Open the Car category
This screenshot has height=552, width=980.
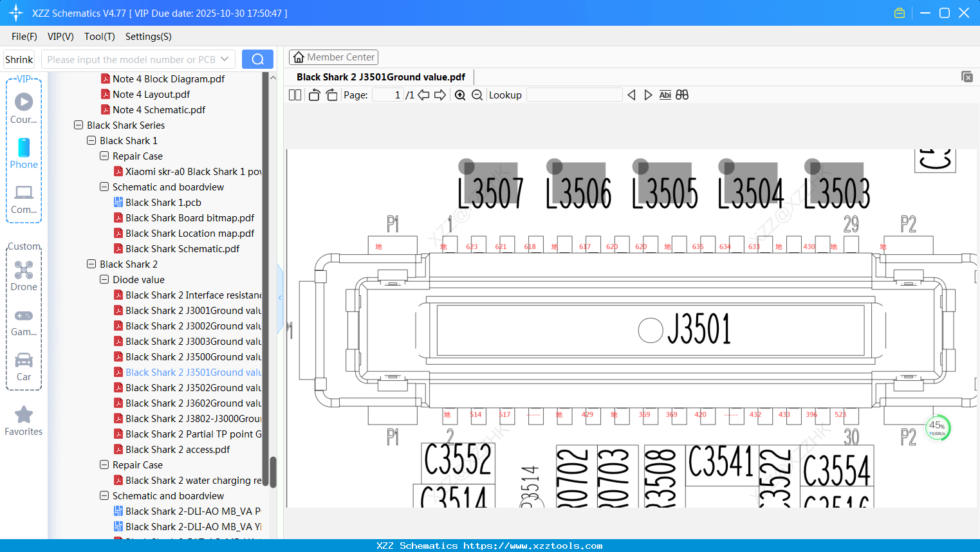[x=24, y=367]
